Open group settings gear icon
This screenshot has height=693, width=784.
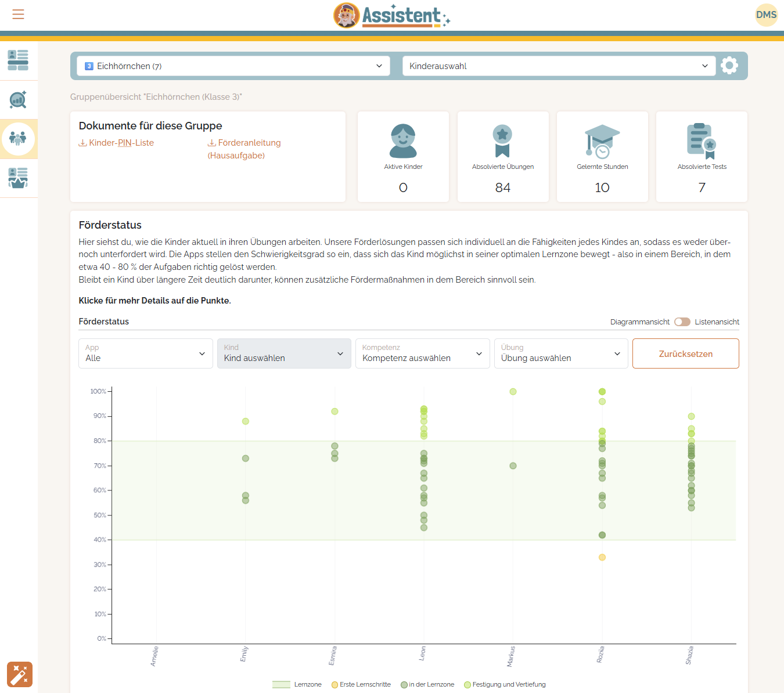pyautogui.click(x=729, y=66)
